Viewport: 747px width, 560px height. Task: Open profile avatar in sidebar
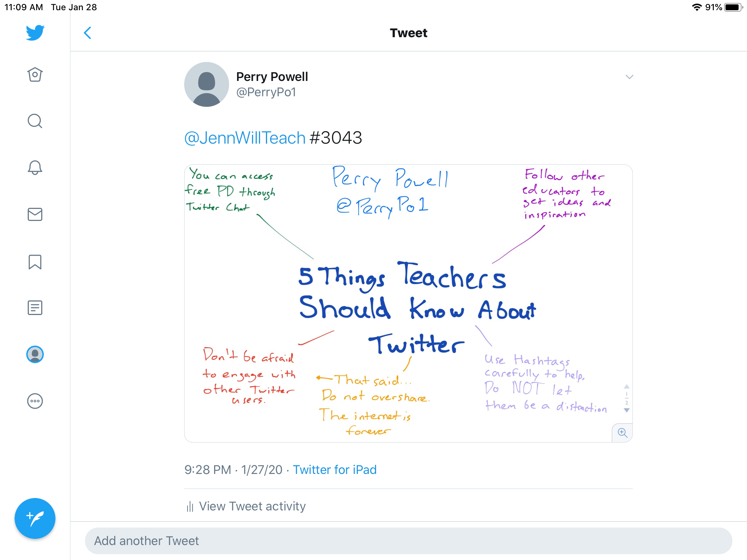[x=35, y=354]
